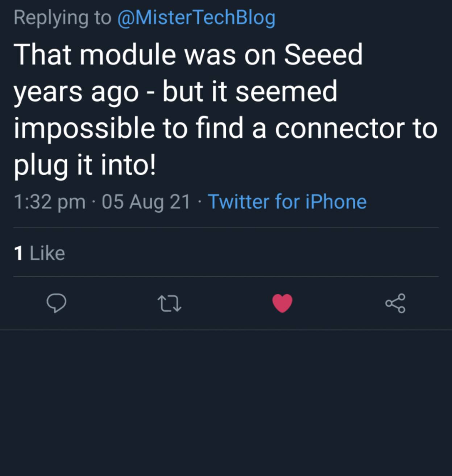452x476 pixels.
Task: Open the share options icon
Action: pyautogui.click(x=395, y=303)
